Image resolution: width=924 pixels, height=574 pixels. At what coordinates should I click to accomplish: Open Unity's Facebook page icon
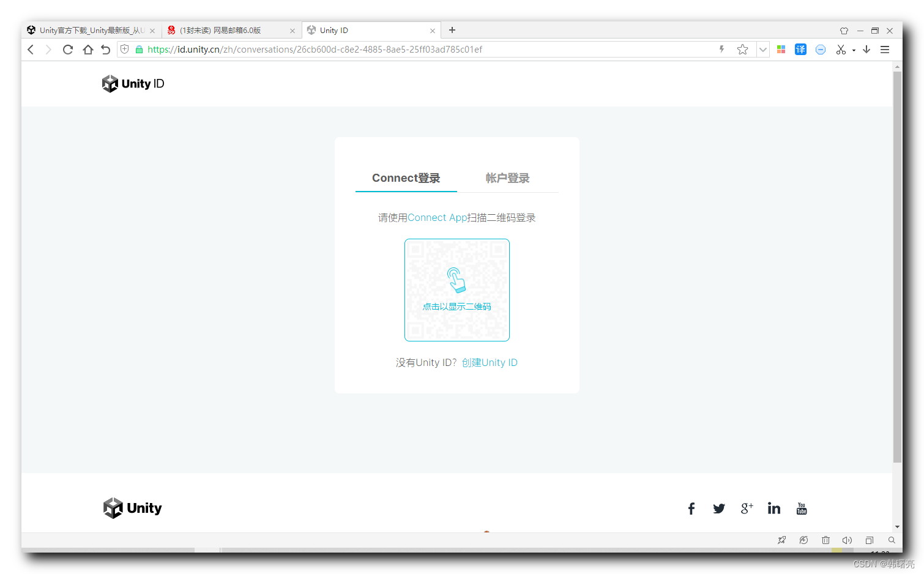(x=691, y=509)
